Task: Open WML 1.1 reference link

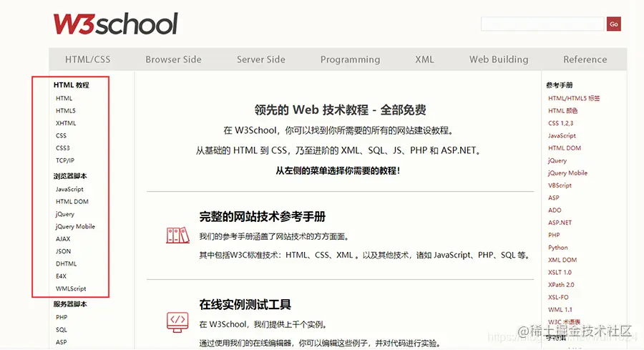Action: [x=560, y=309]
